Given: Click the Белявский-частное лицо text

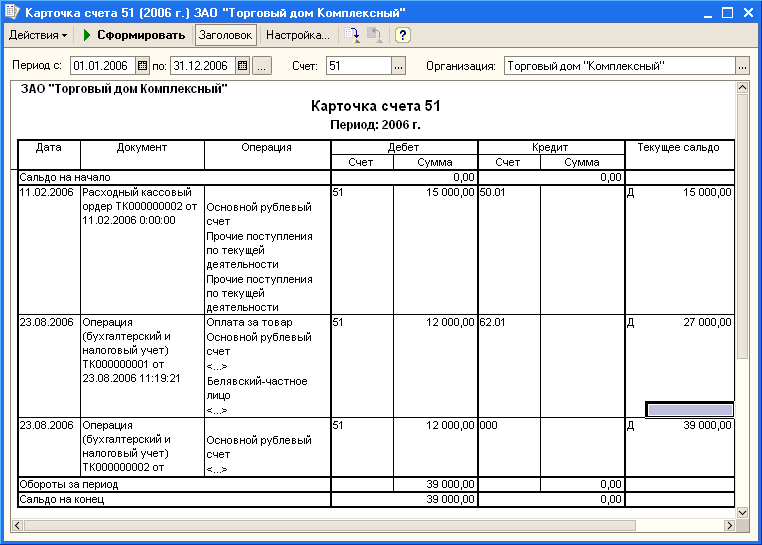Looking at the screenshot, I should 257,388.
